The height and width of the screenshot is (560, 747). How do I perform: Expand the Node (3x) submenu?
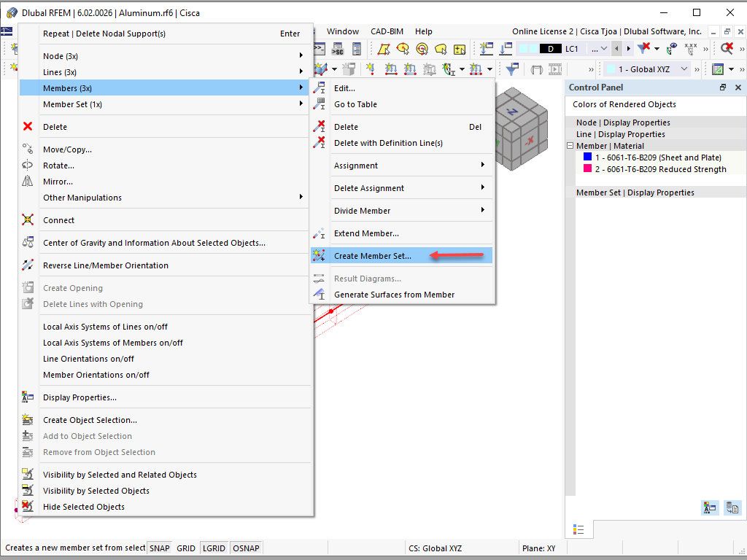[165, 56]
